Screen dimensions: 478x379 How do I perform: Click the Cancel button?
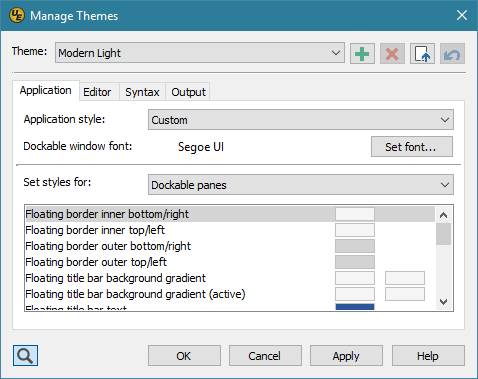coord(265,356)
